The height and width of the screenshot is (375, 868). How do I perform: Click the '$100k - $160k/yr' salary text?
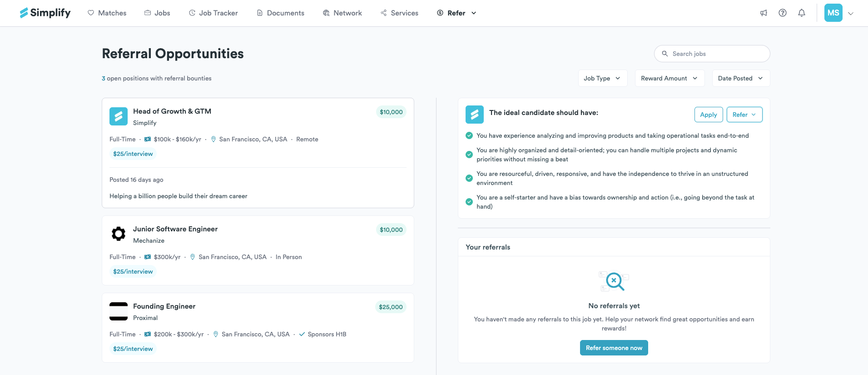pyautogui.click(x=178, y=139)
